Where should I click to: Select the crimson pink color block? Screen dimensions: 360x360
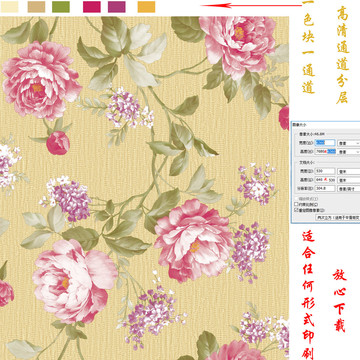[x=92, y=7]
